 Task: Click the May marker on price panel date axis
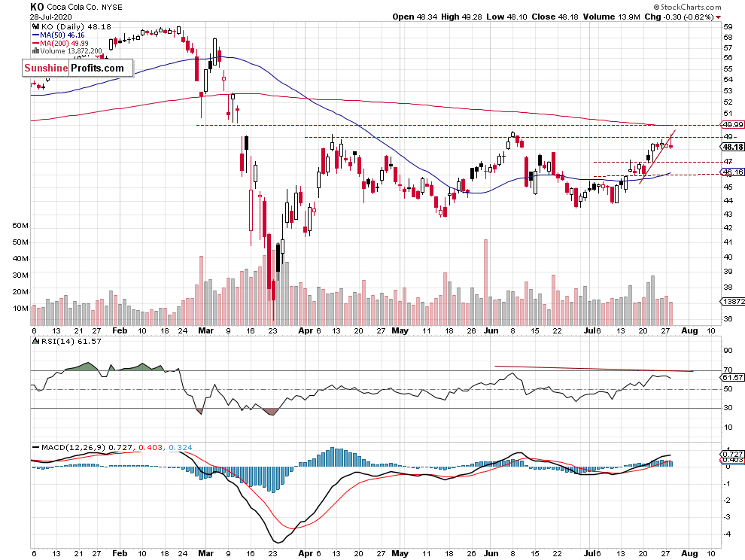pyautogui.click(x=400, y=330)
